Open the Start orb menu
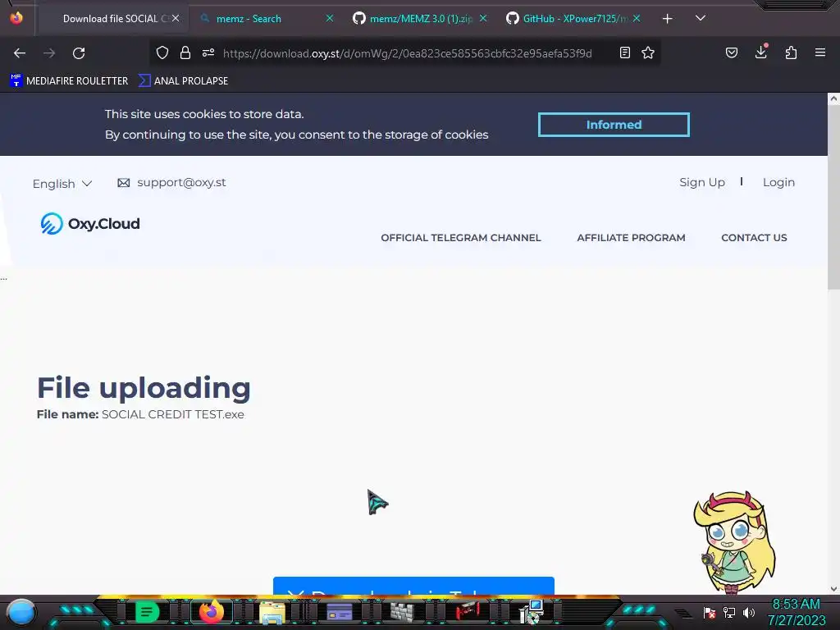This screenshot has height=630, width=840. point(21,612)
